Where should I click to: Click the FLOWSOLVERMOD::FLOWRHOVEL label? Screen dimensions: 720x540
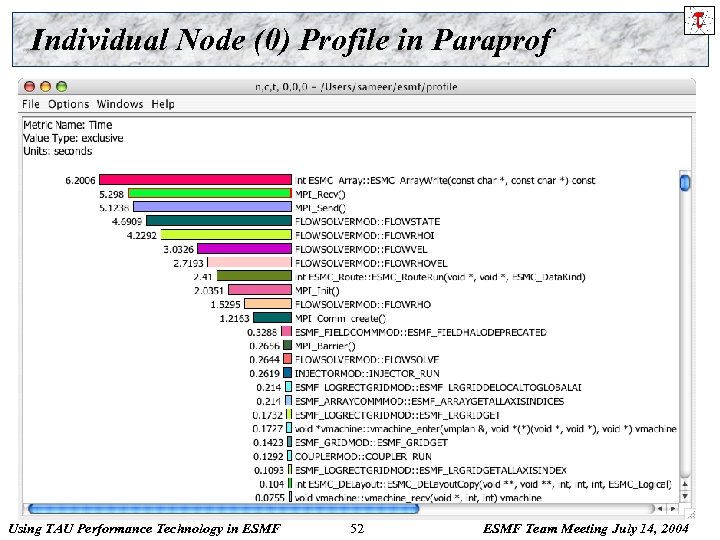pyautogui.click(x=371, y=263)
